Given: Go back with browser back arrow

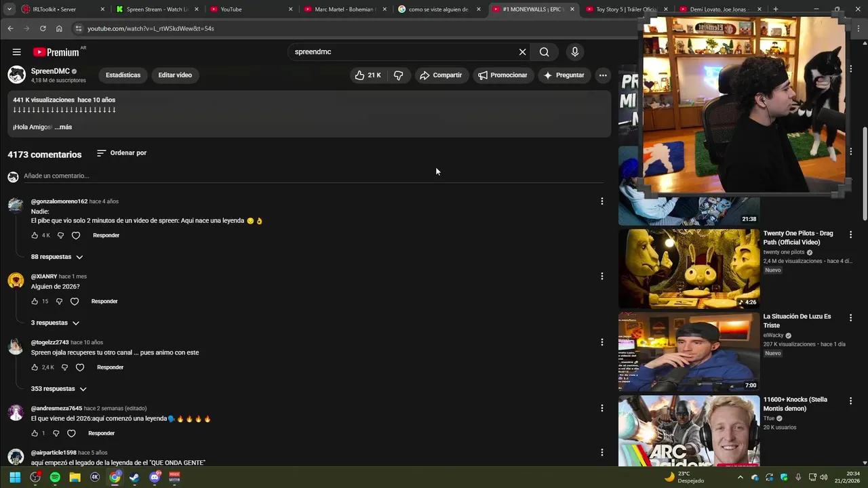Looking at the screenshot, I should (x=10, y=28).
